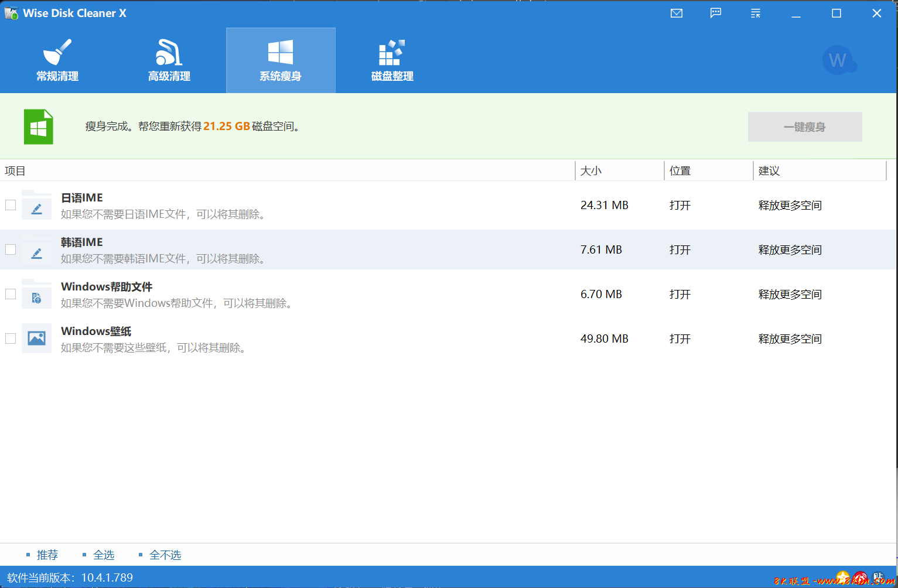This screenshot has width=898, height=588.
Task: Enable the Windows帮助文件 checkbox
Action: pos(11,294)
